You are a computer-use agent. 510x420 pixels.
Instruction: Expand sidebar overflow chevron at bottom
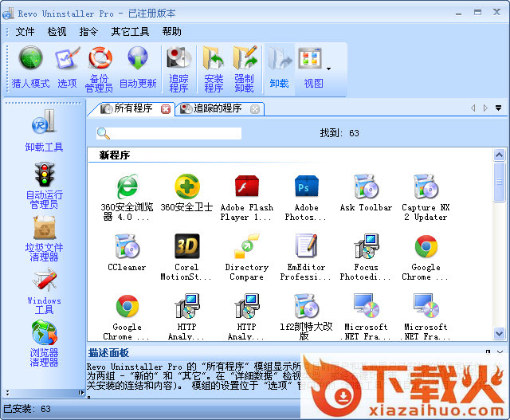7,393
